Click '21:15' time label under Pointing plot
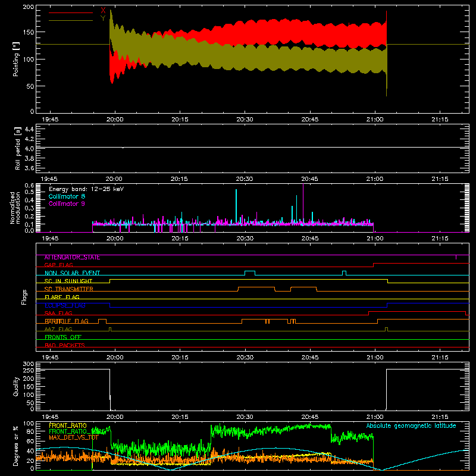The width and height of the screenshot is (476, 476). [440, 120]
